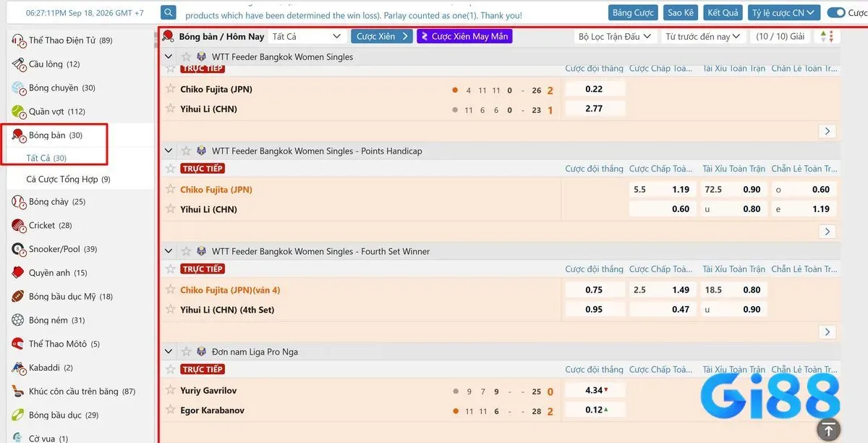The height and width of the screenshot is (443, 868).
Task: Click the Bảng Cược button
Action: [633, 12]
